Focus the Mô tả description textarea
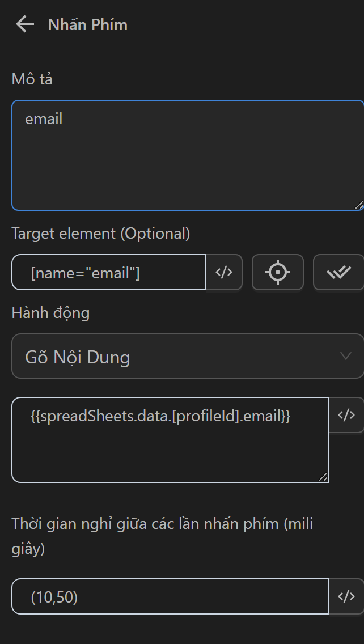364x644 pixels. (187, 164)
